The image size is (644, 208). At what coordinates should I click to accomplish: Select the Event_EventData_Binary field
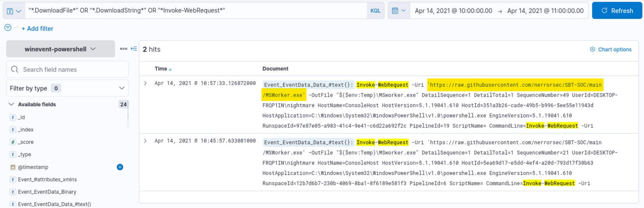coord(47,192)
